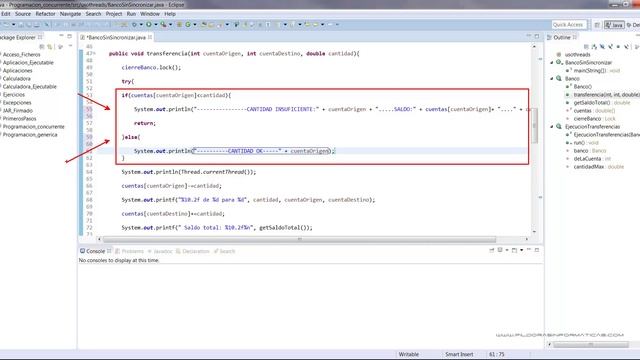
Task: Select transferencia(int, int, double) in Outline
Action: point(607,95)
